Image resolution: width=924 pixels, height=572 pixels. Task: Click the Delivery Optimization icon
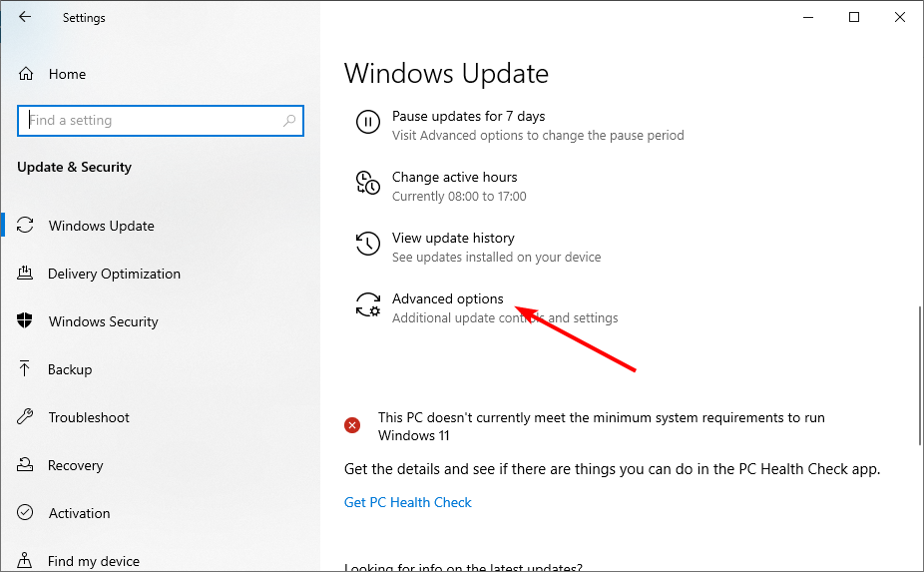pos(26,274)
